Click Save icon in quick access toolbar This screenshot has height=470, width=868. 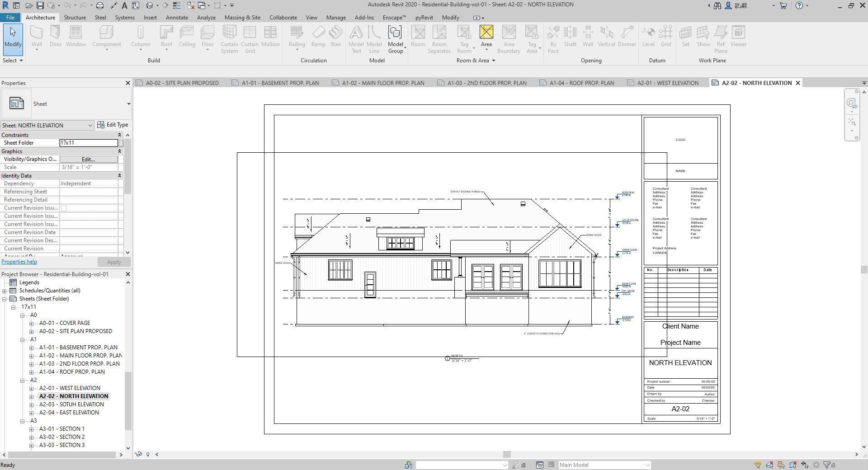(40, 5)
